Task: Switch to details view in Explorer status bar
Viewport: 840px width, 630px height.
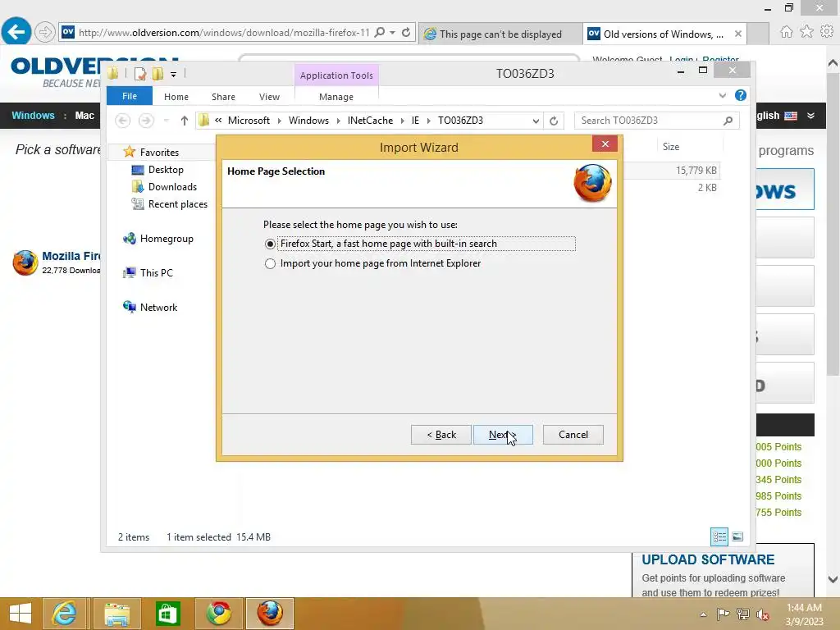Action: tap(719, 536)
